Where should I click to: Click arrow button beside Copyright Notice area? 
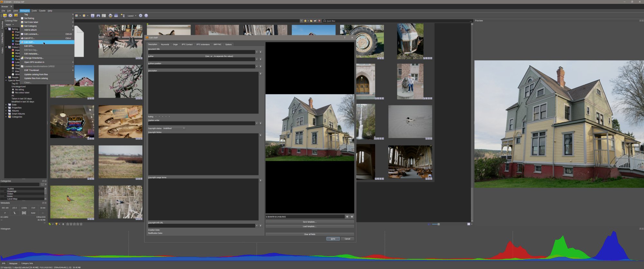[260, 135]
